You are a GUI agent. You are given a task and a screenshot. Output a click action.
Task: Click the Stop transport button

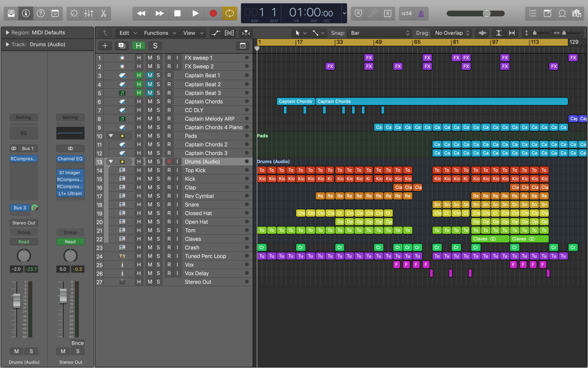coord(177,13)
